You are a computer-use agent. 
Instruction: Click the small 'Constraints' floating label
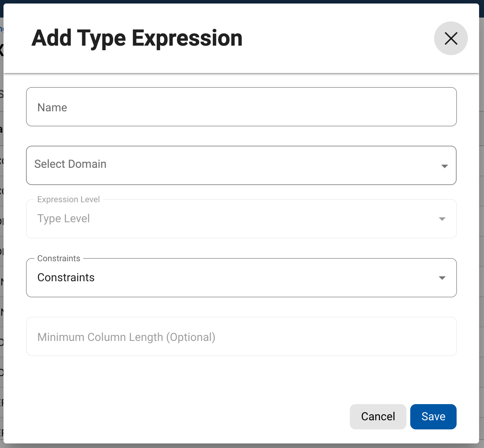click(59, 258)
